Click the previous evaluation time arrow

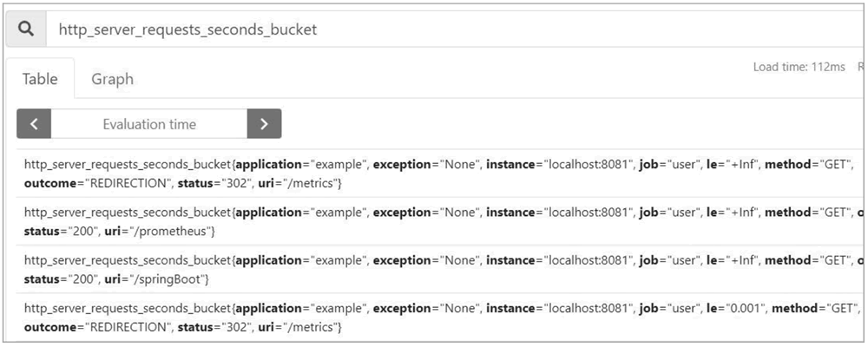click(x=34, y=123)
